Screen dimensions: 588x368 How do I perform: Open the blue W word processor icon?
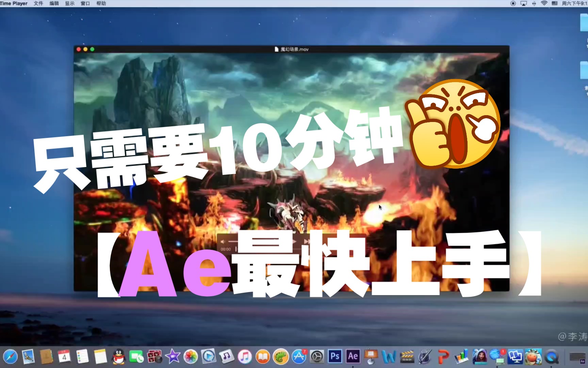pos(389,357)
